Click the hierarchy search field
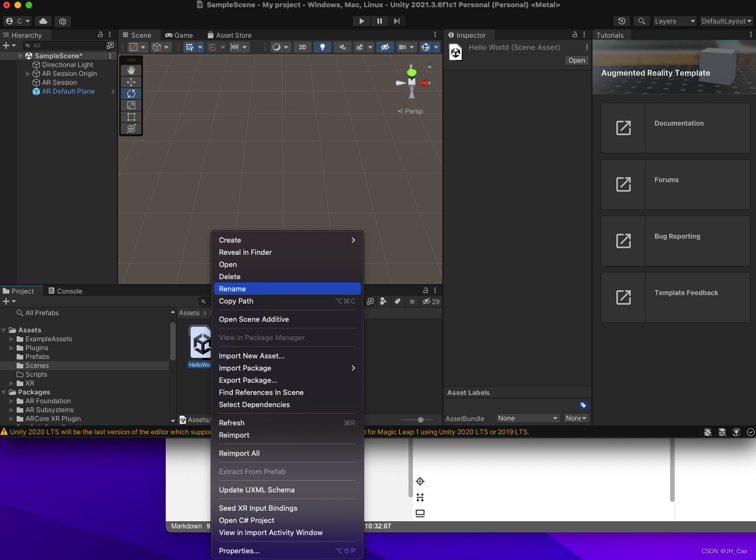This screenshot has width=756, height=560. pos(64,45)
